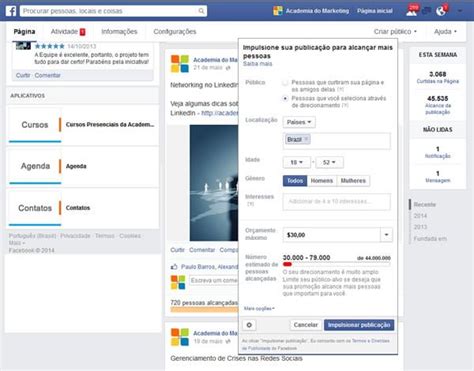Click 3.068 Curtidas na Página stat
This screenshot has width=474, height=371.
click(438, 77)
